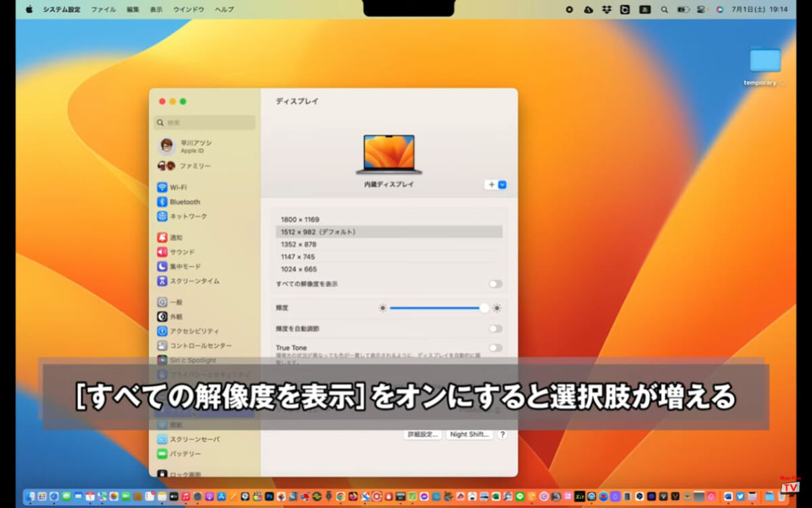The height and width of the screenshot is (508, 812).
Task: Open ヘルプ menu
Action: (225, 9)
